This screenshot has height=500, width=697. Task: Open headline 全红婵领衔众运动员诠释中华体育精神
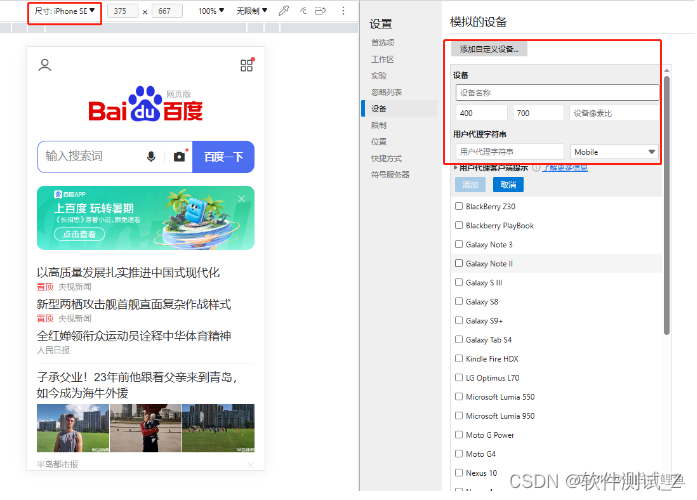click(134, 336)
